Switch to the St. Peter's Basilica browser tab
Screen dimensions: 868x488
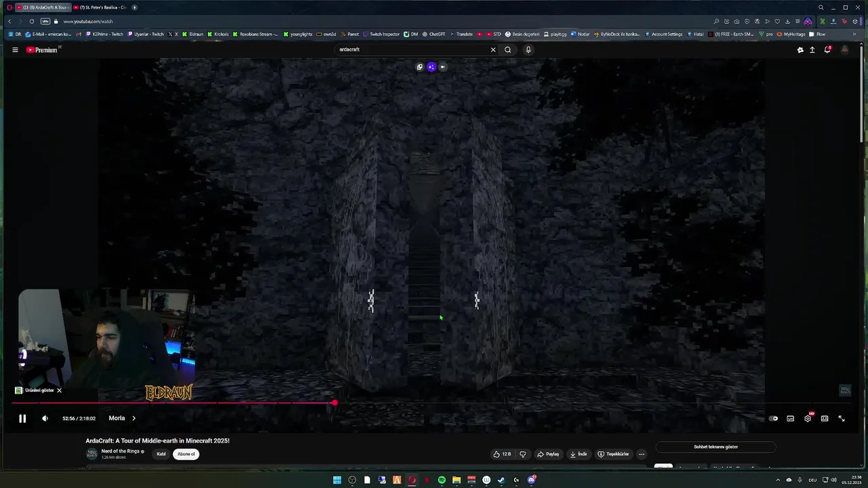[100, 7]
